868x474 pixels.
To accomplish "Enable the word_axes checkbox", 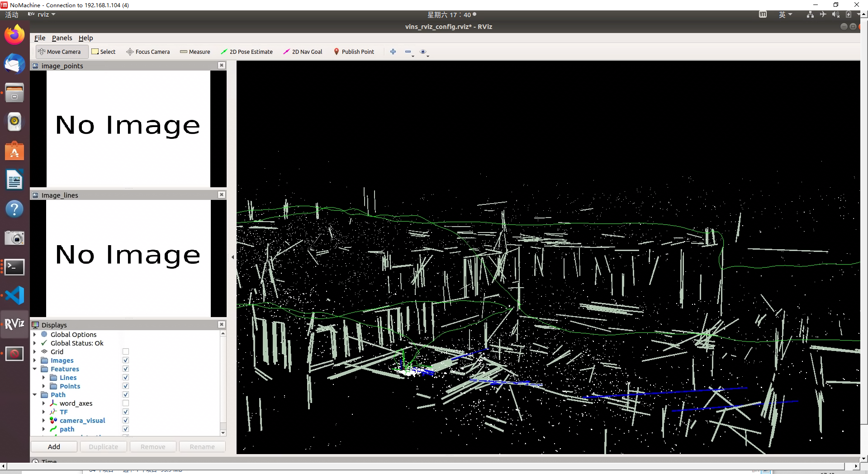I will pos(126,403).
